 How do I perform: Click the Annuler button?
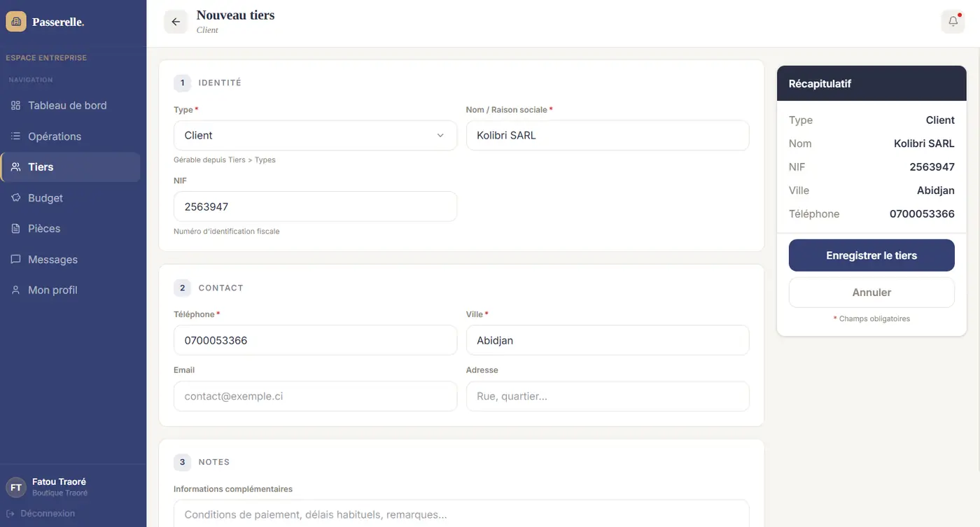(871, 293)
